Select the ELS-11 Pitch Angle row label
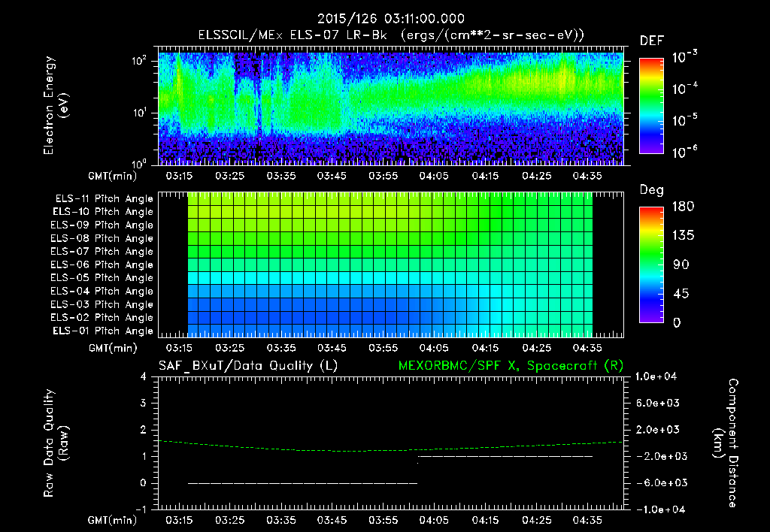 click(104, 199)
